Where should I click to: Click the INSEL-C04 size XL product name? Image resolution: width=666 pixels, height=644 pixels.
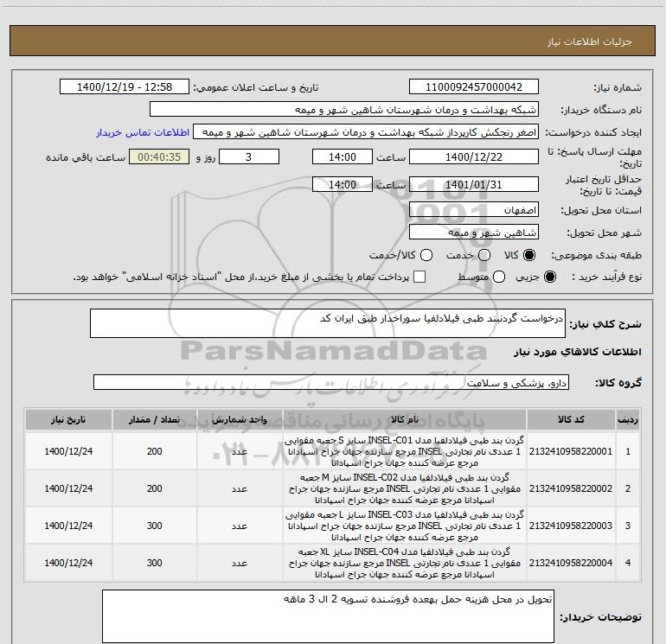(405, 563)
